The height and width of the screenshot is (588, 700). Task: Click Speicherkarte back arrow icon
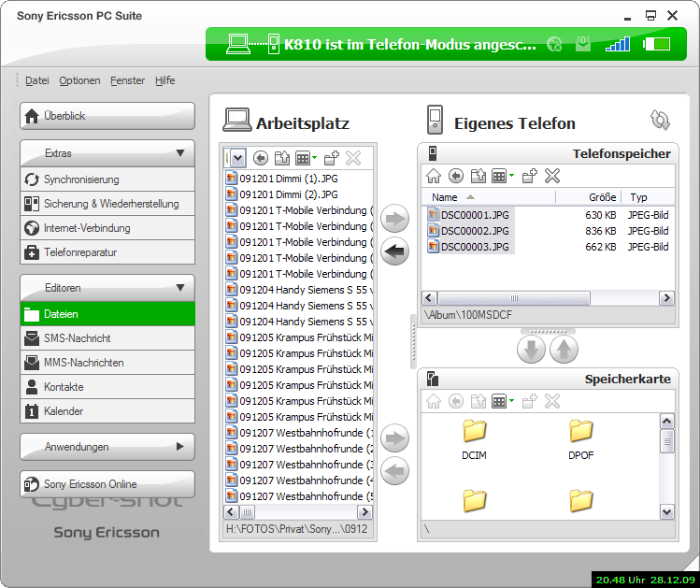coord(456,401)
